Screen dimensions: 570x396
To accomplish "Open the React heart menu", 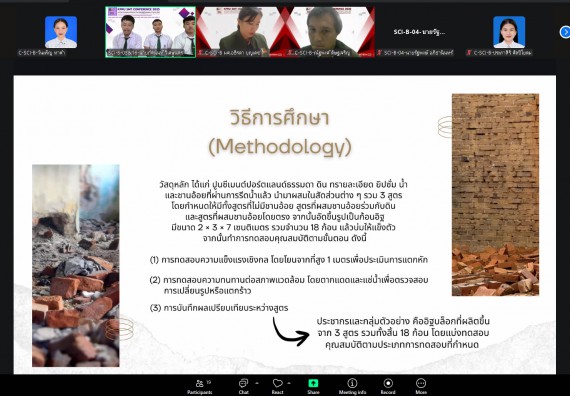I will [277, 386].
